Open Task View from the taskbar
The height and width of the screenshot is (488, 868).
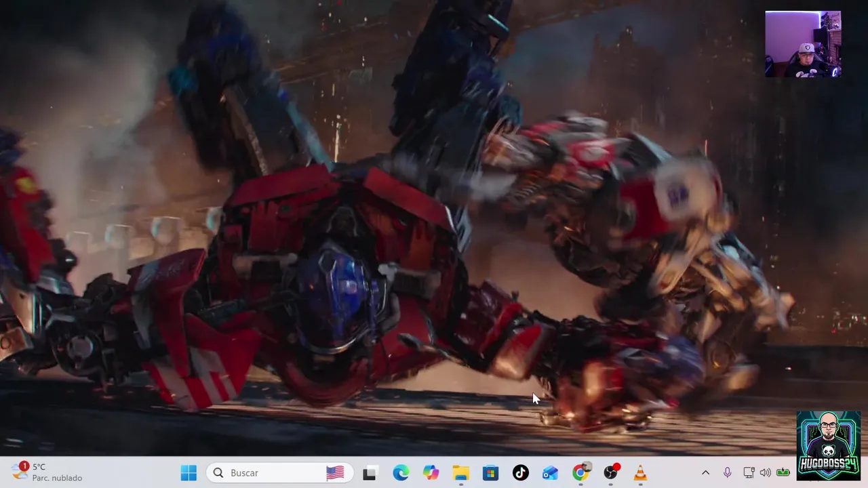369,472
